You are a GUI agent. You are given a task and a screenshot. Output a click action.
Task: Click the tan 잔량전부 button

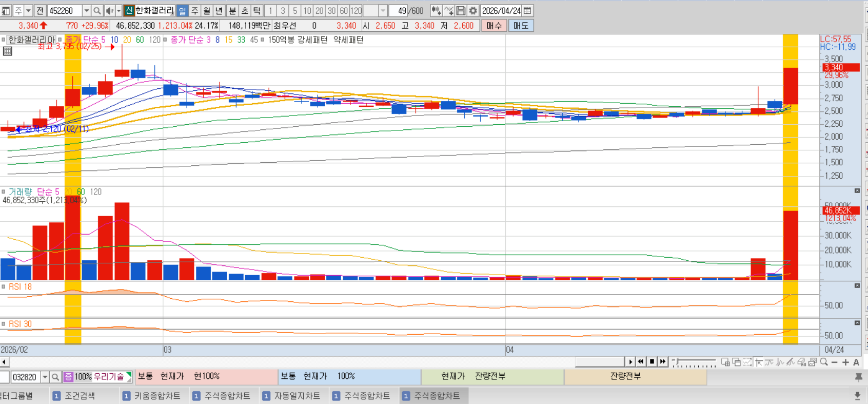pos(636,377)
